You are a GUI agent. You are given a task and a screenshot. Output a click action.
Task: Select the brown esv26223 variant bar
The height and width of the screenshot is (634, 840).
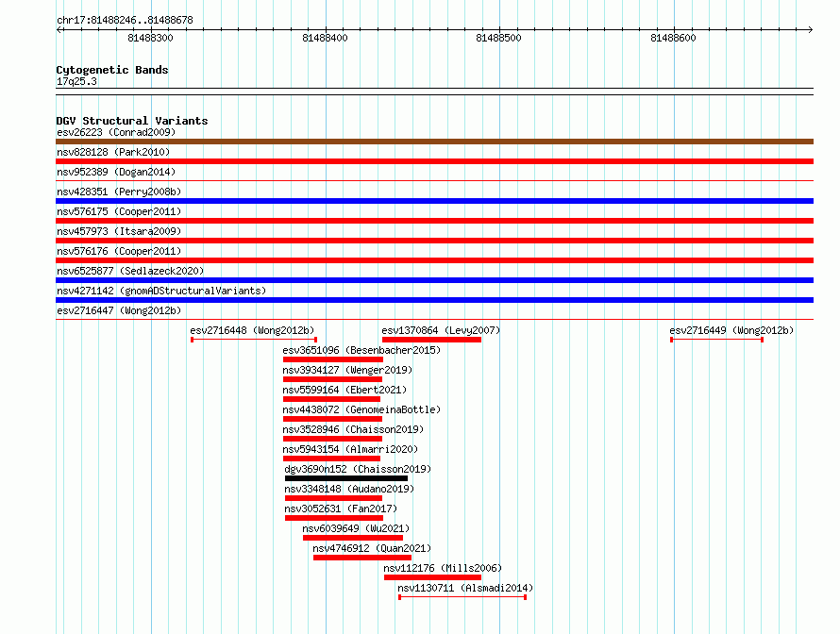point(434,142)
